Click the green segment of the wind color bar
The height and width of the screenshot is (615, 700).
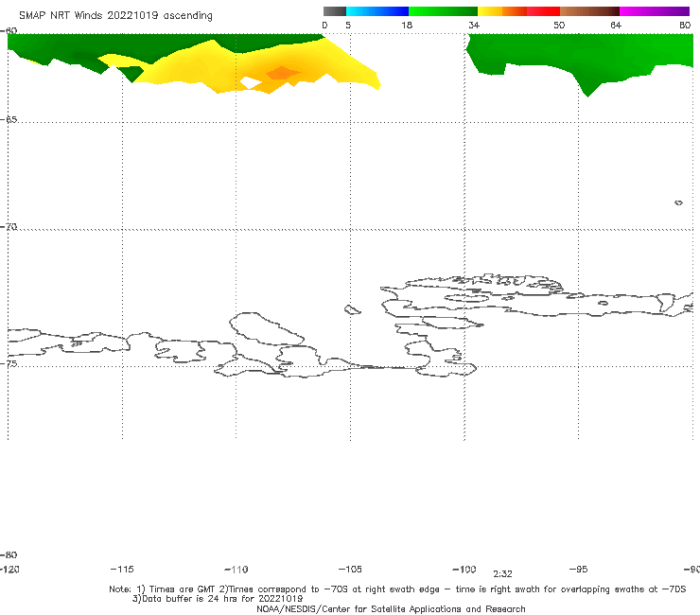(443, 11)
